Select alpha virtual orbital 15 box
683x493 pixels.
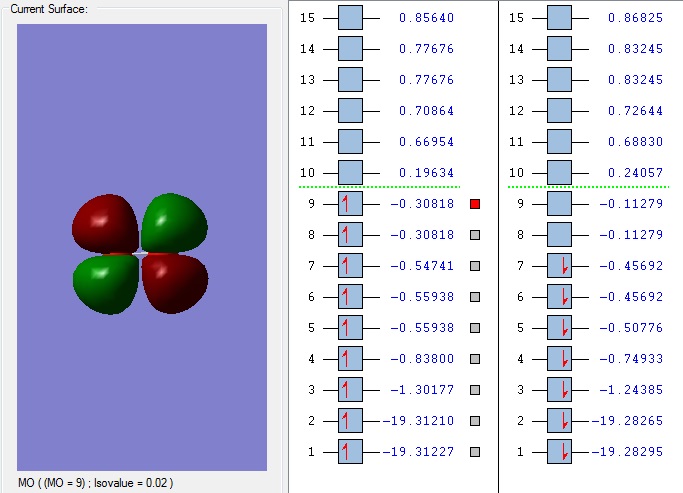pos(350,18)
